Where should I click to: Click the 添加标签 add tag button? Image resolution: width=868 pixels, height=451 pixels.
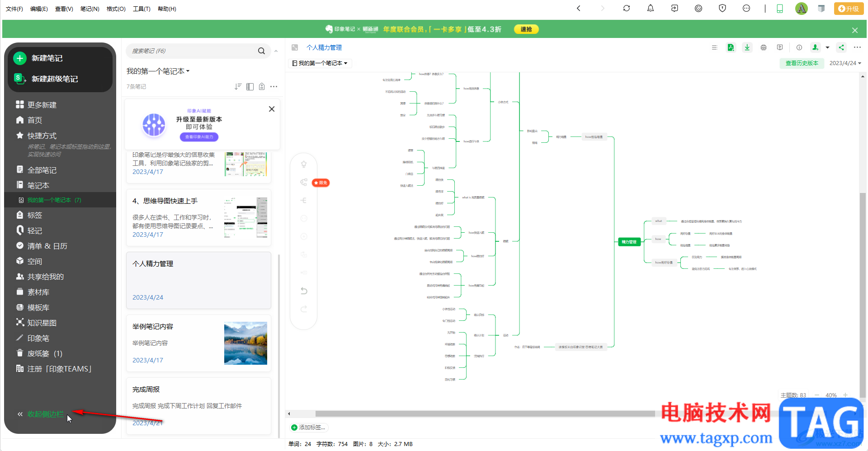[x=308, y=427]
